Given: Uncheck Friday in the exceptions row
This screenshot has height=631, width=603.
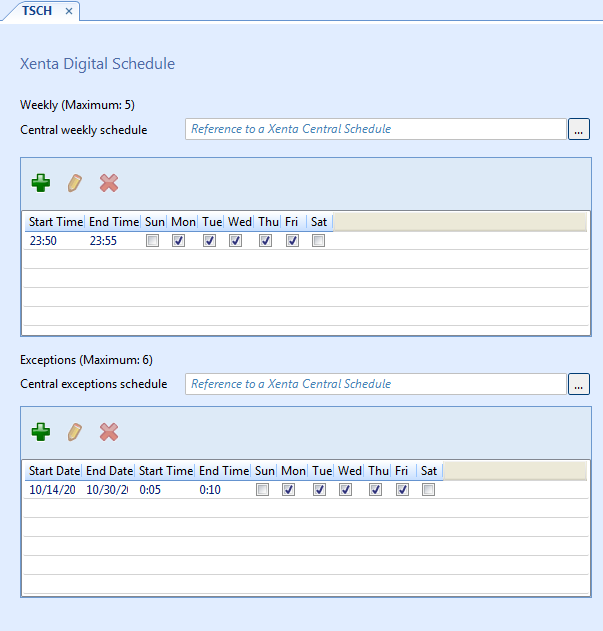Looking at the screenshot, I should (x=403, y=490).
